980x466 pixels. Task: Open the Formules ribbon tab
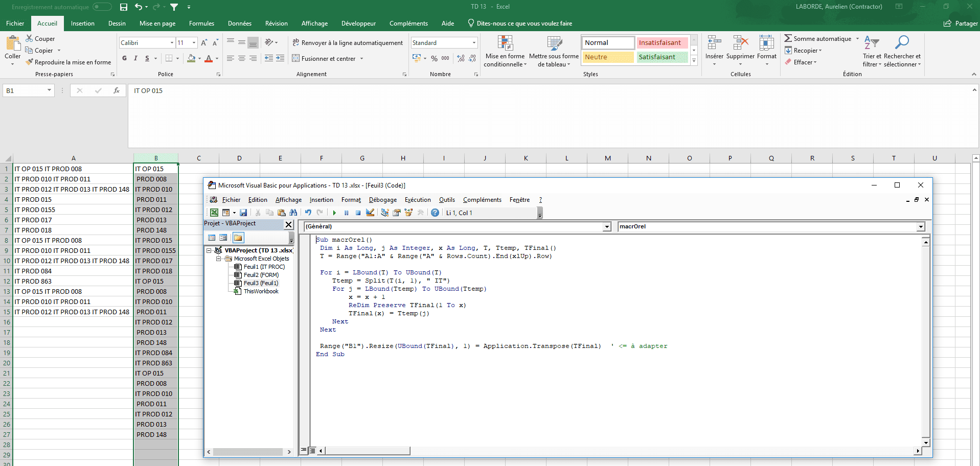201,24
